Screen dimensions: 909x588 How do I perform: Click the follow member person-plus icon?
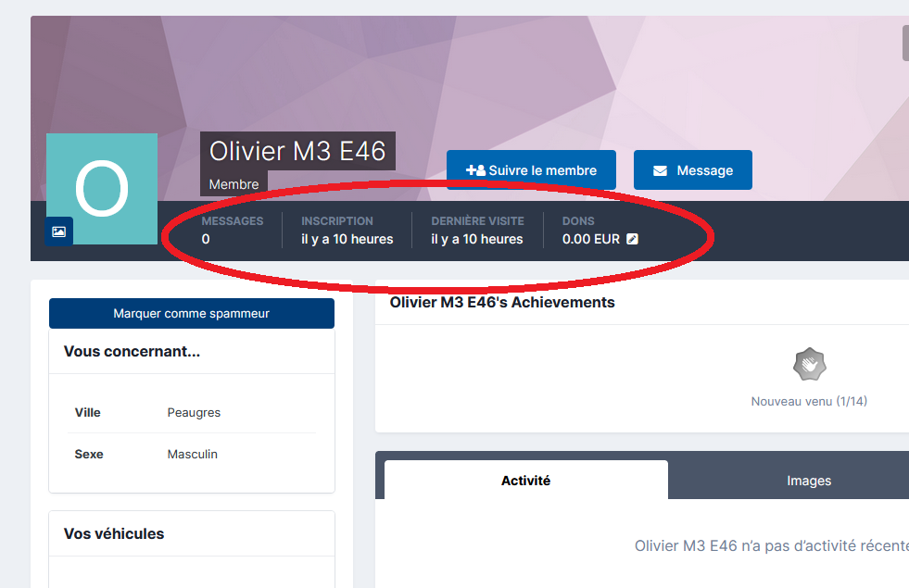[476, 170]
